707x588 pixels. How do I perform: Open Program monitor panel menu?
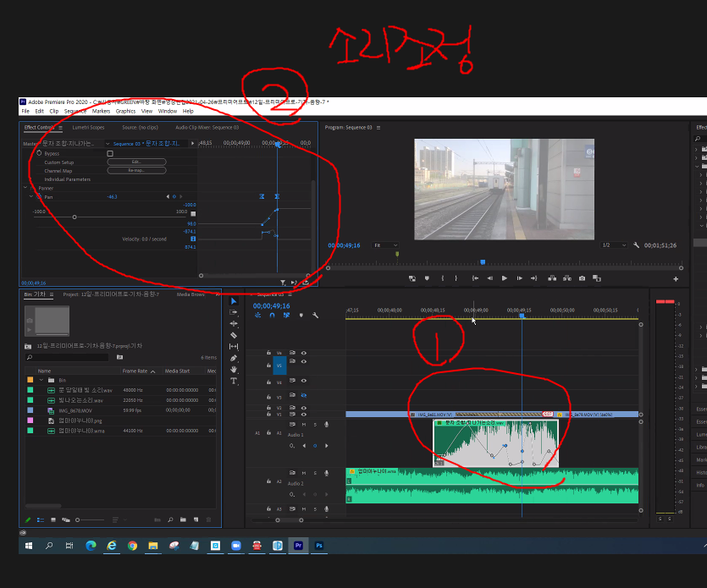point(378,128)
